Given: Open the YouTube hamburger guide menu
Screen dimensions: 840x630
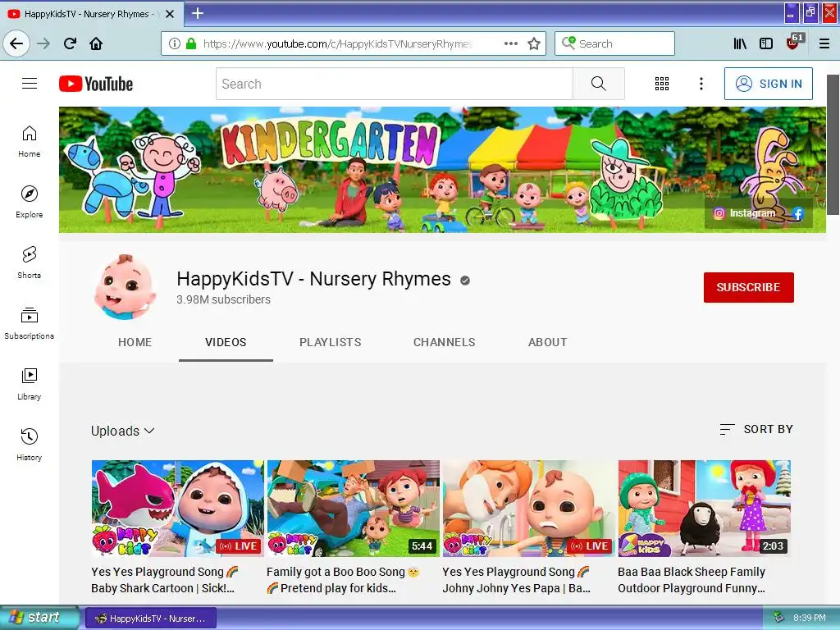Looking at the screenshot, I should 30,84.
